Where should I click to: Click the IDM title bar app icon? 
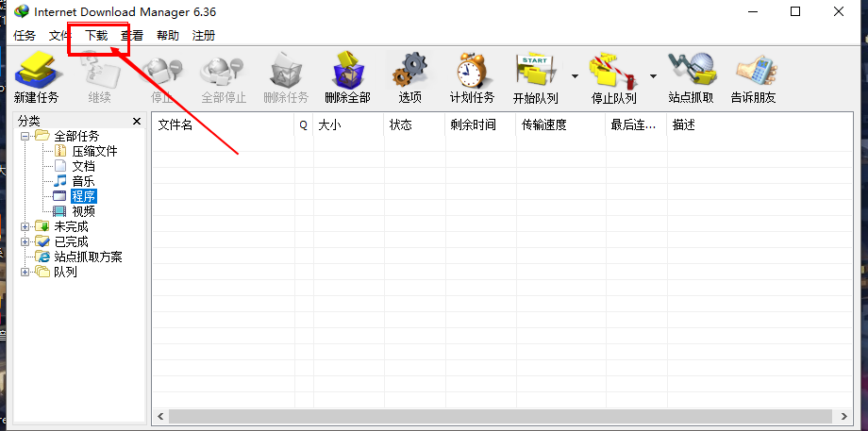[x=22, y=11]
